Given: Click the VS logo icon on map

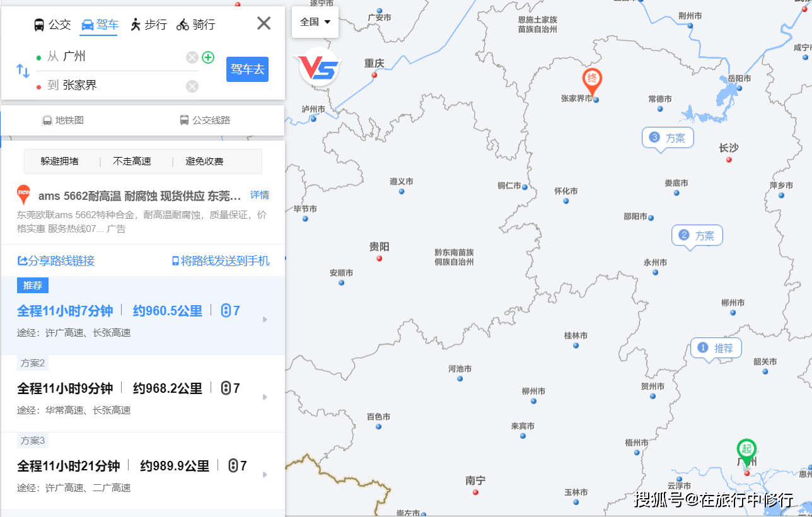Looking at the screenshot, I should click(x=318, y=67).
